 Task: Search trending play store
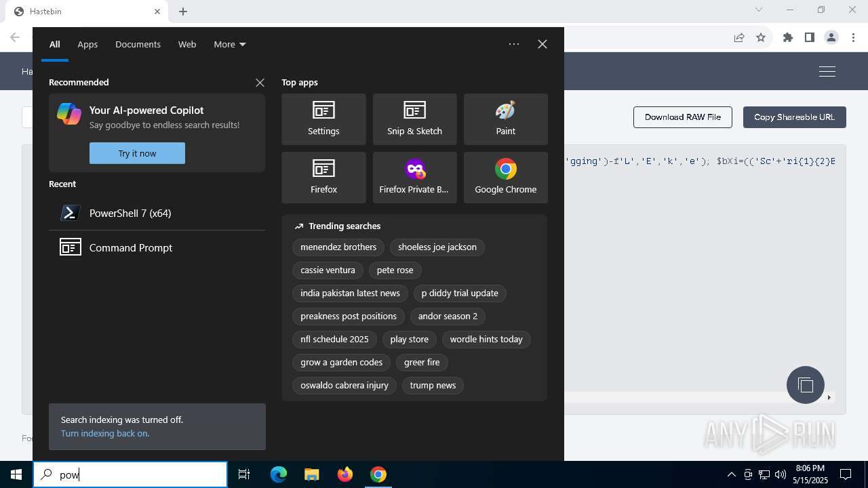(410, 340)
